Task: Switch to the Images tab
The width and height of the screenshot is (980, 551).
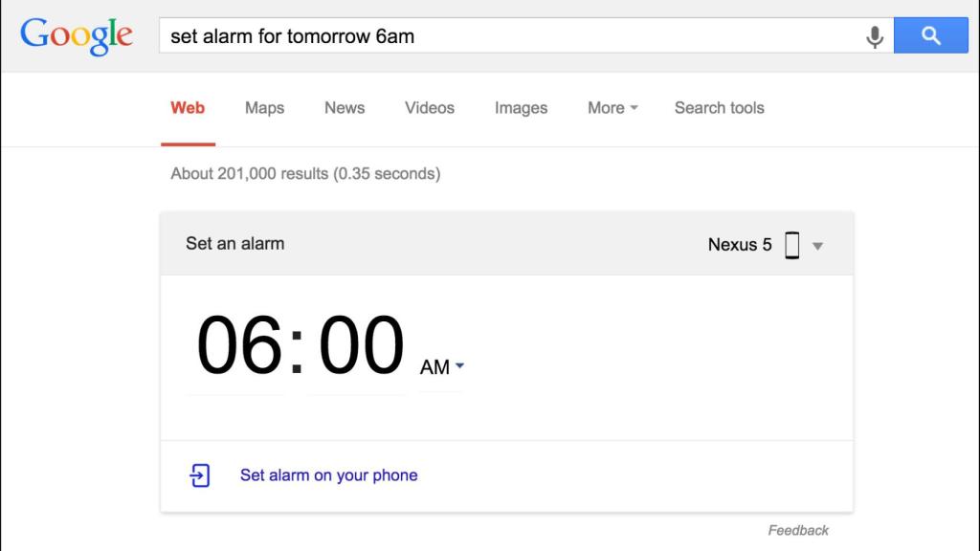Action: coord(521,108)
